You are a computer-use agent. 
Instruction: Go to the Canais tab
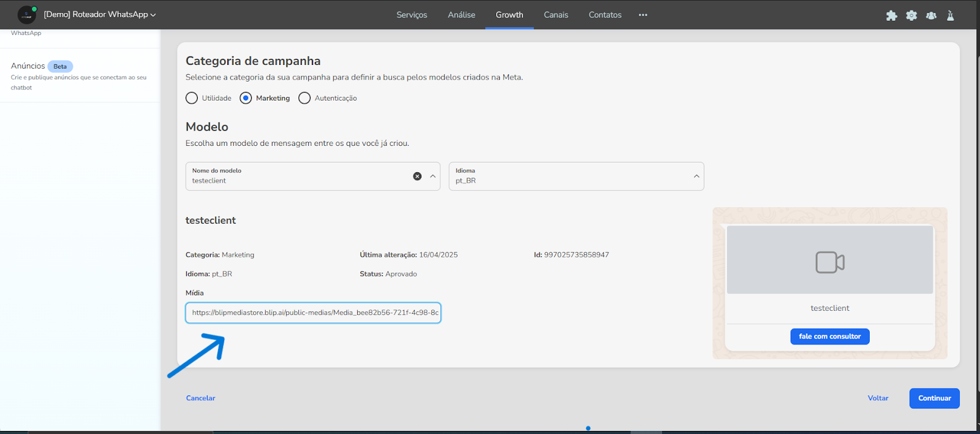[x=556, y=15]
